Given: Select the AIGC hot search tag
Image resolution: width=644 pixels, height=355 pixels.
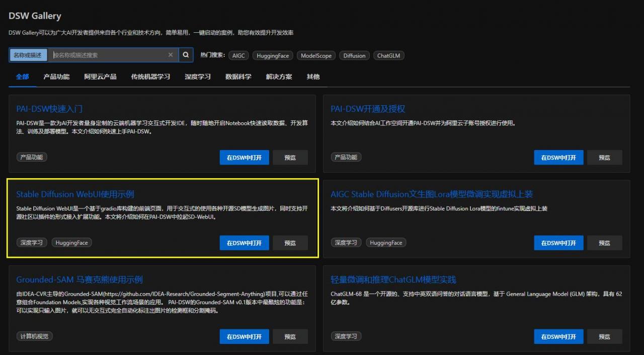Looking at the screenshot, I should [x=238, y=55].
